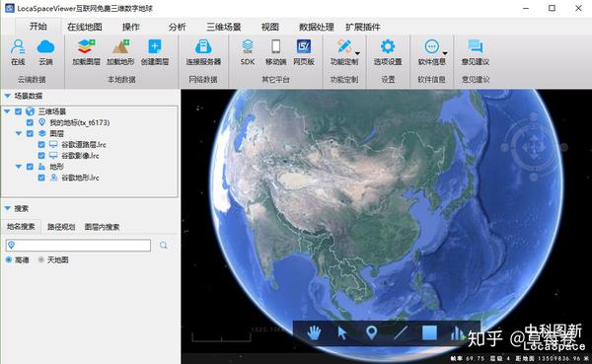Collapse the 三维场景 tree node
592x364 pixels.
click(7, 111)
